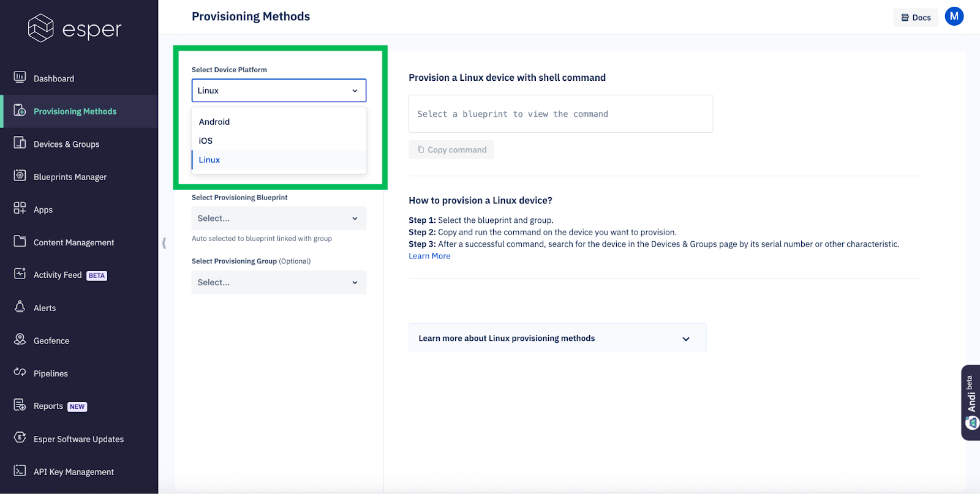This screenshot has width=980, height=494.
Task: Open Pipelines section label
Action: click(x=51, y=373)
